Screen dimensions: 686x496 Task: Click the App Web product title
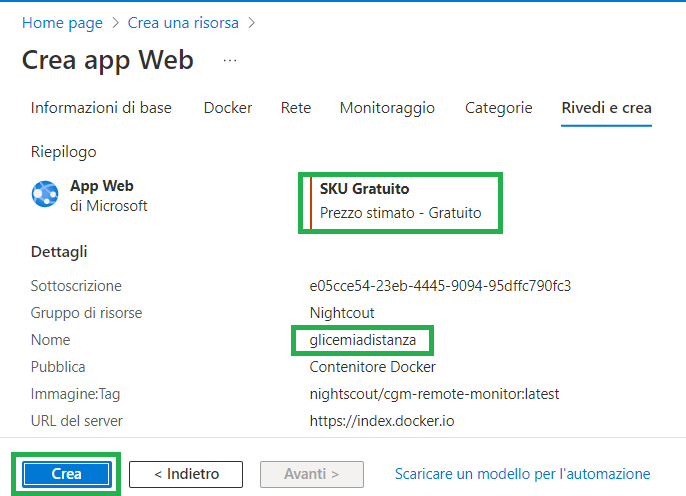coord(102,186)
